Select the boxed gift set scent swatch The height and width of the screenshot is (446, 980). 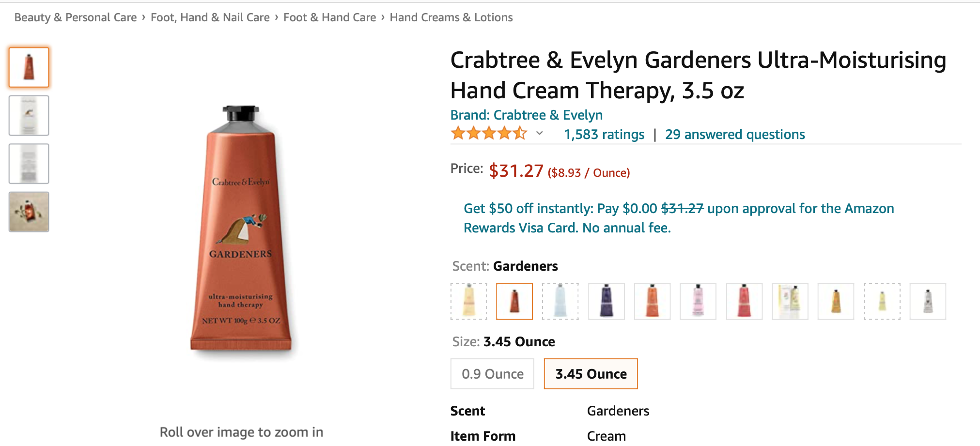click(x=790, y=301)
